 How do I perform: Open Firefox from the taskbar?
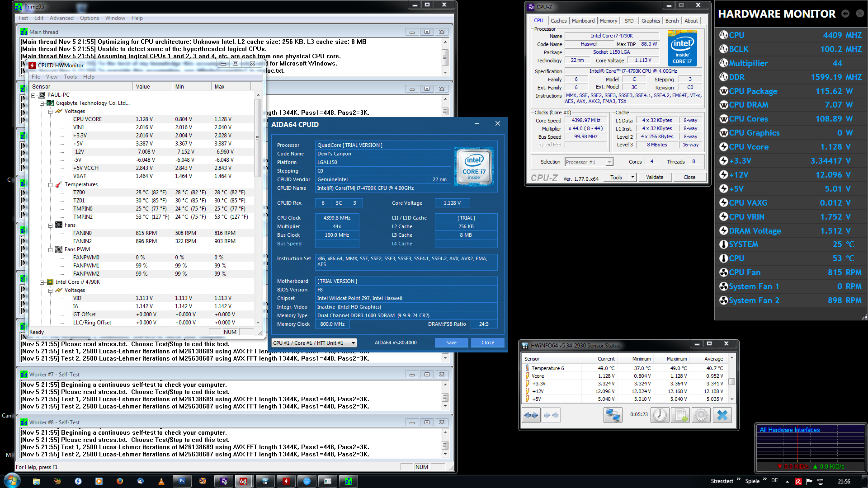coord(119,481)
